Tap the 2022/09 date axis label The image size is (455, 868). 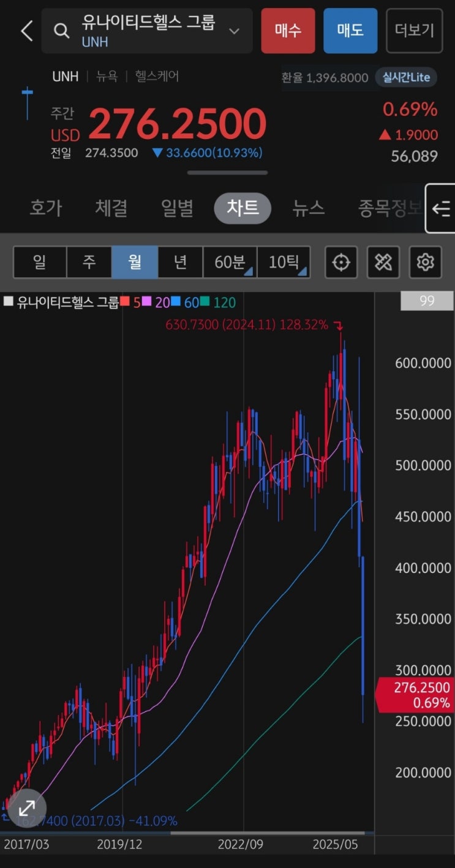pos(241,844)
